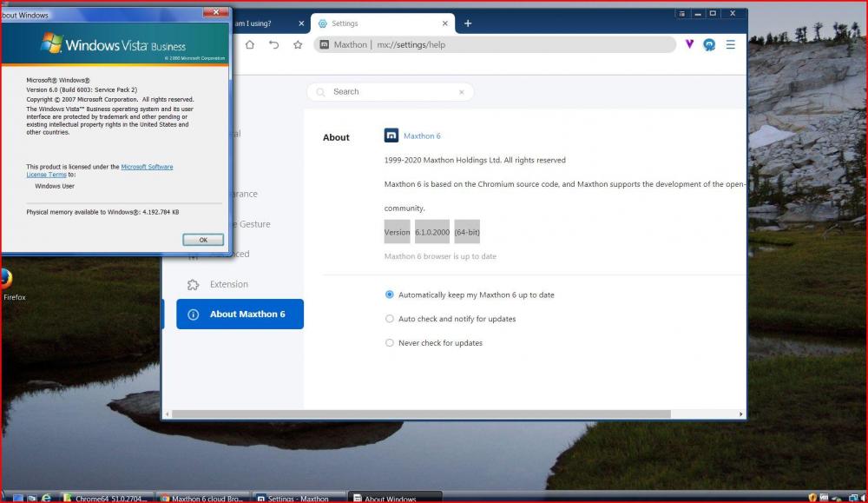Screen dimensions: 868x503
Task: Clear the settings search box with X
Action: coord(461,92)
